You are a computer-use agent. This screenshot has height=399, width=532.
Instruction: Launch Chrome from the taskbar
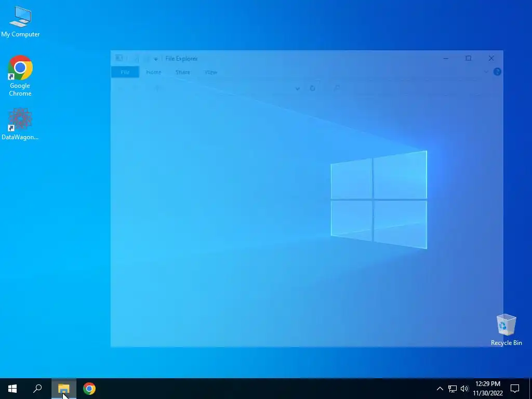point(89,389)
